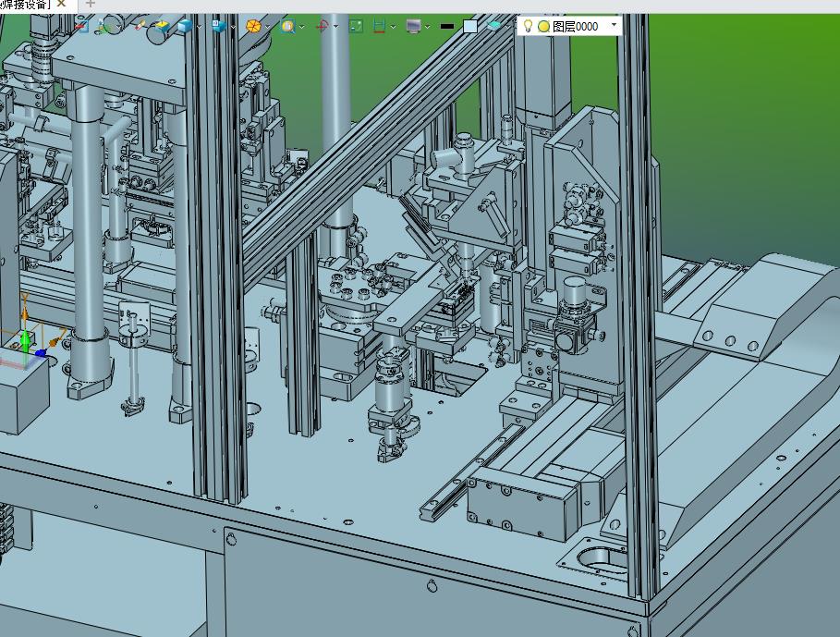Click the blue view-orientation cube icon
The width and height of the screenshot is (840, 637).
(x=219, y=26)
